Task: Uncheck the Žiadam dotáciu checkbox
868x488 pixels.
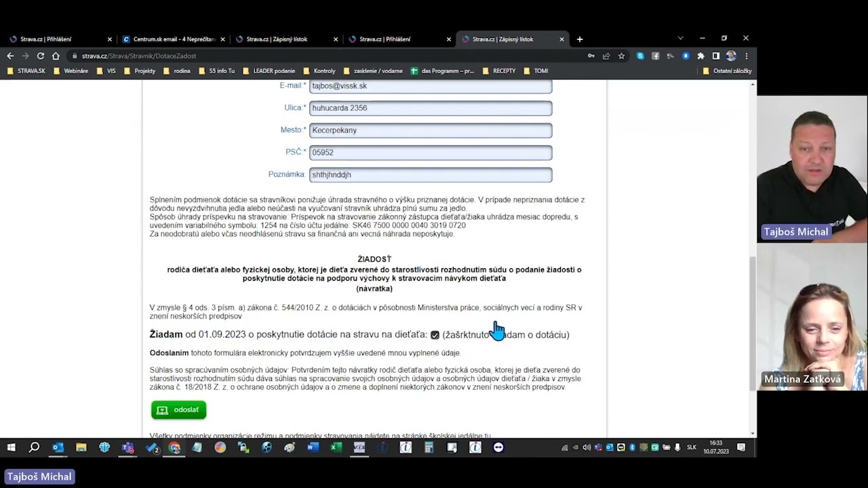Action: pyautogui.click(x=435, y=335)
